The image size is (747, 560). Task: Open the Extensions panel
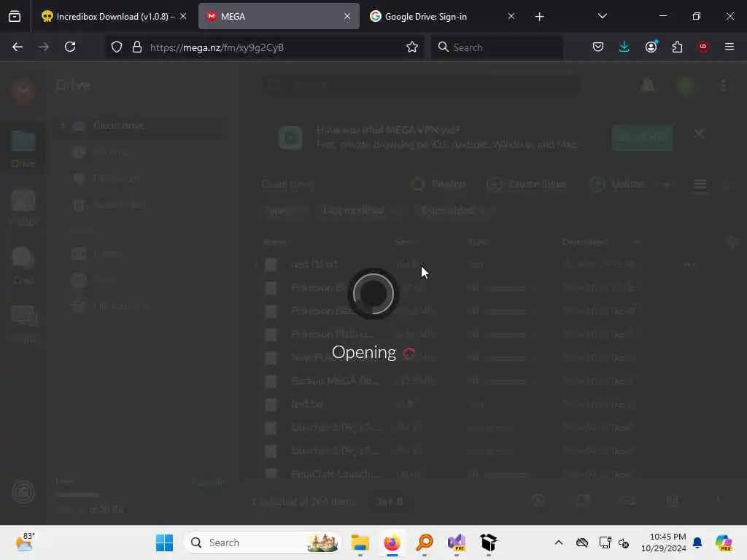(677, 47)
